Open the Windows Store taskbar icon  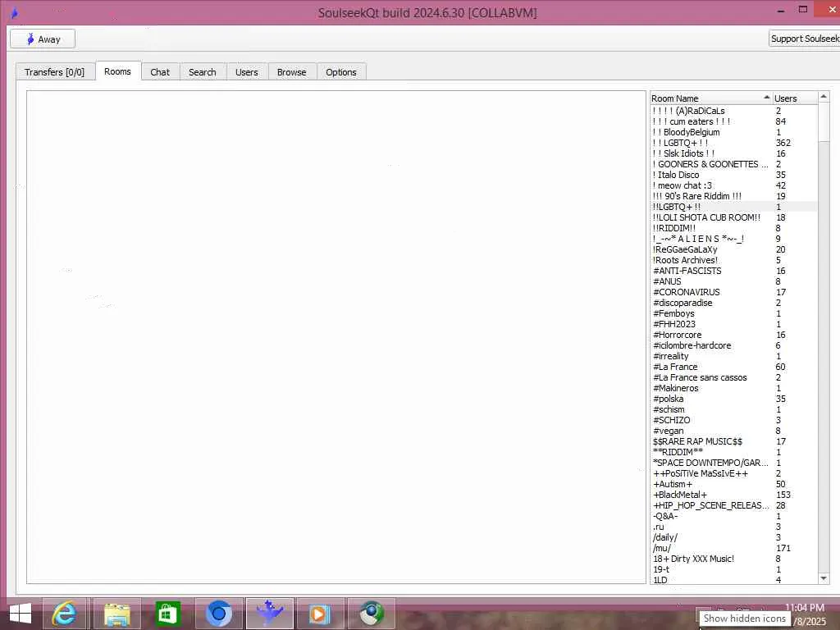pos(167,614)
